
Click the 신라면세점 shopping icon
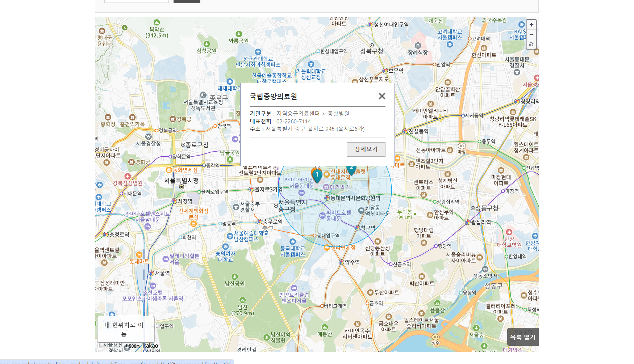[x=326, y=247]
